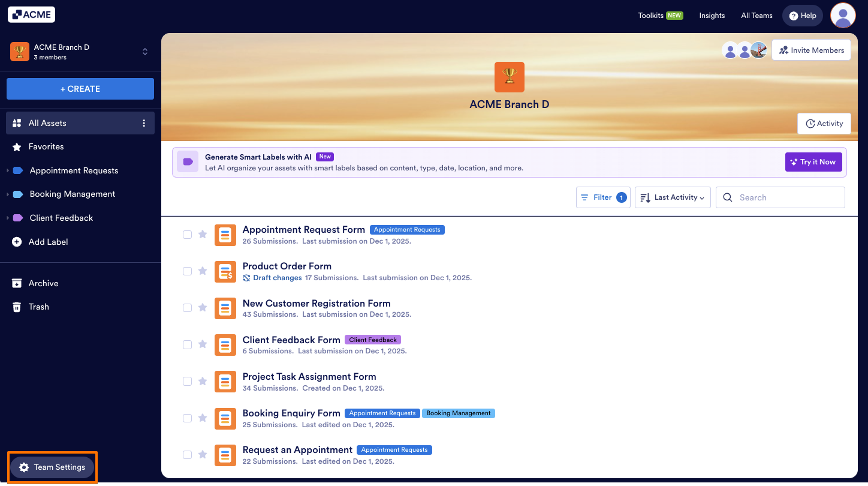Select the Product Order Form checkbox
Screen dimensions: 868x486
(x=187, y=271)
